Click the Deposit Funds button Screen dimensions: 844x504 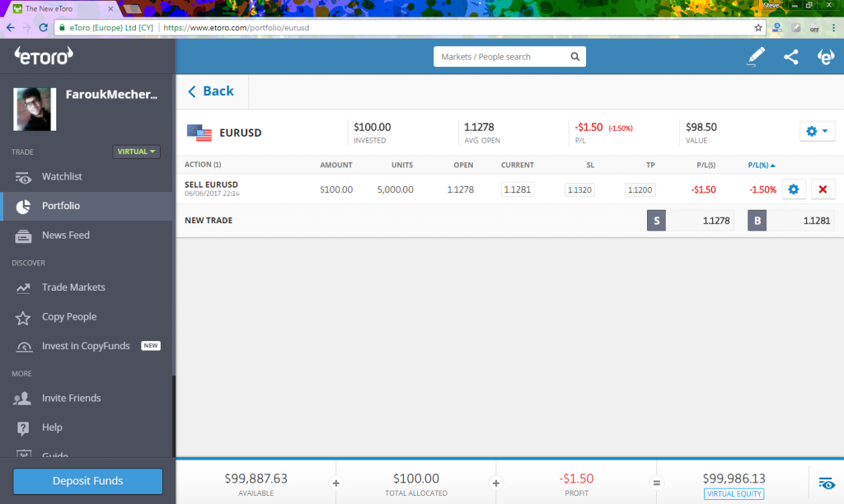87,481
